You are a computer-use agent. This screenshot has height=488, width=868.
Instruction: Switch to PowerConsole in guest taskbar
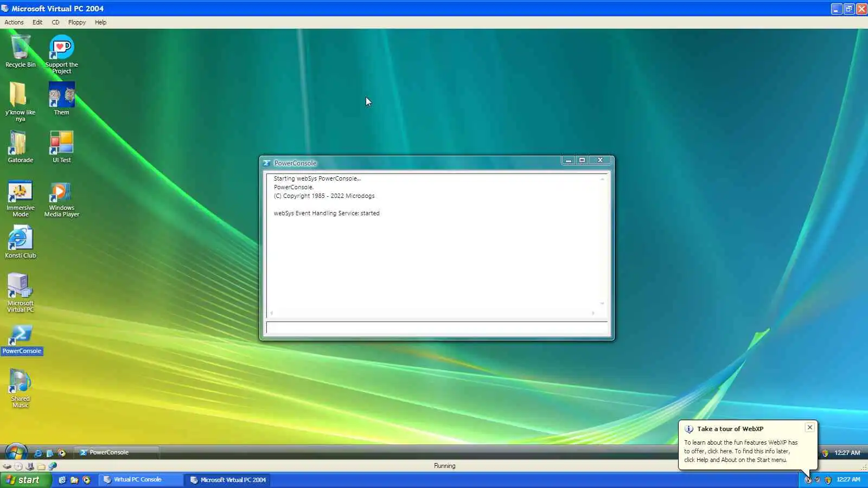pyautogui.click(x=117, y=452)
